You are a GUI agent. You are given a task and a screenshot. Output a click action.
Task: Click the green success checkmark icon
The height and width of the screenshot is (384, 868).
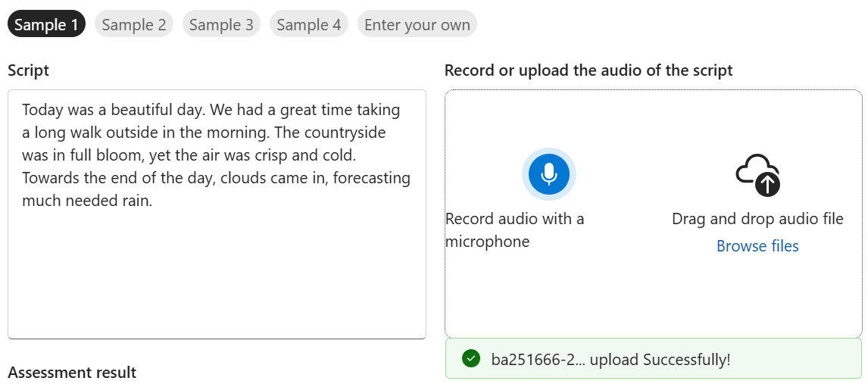(471, 358)
